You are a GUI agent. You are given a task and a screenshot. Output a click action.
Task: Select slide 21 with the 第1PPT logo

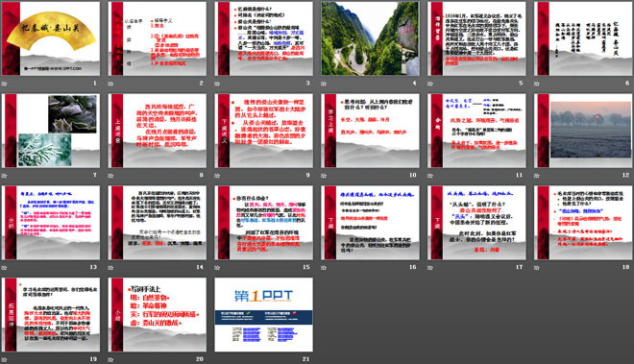263,314
